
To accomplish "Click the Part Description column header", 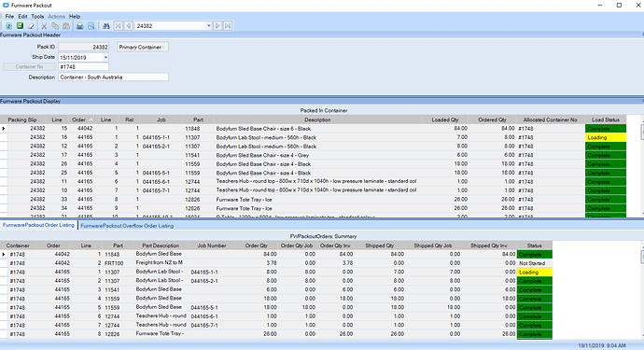I will point(161,245).
